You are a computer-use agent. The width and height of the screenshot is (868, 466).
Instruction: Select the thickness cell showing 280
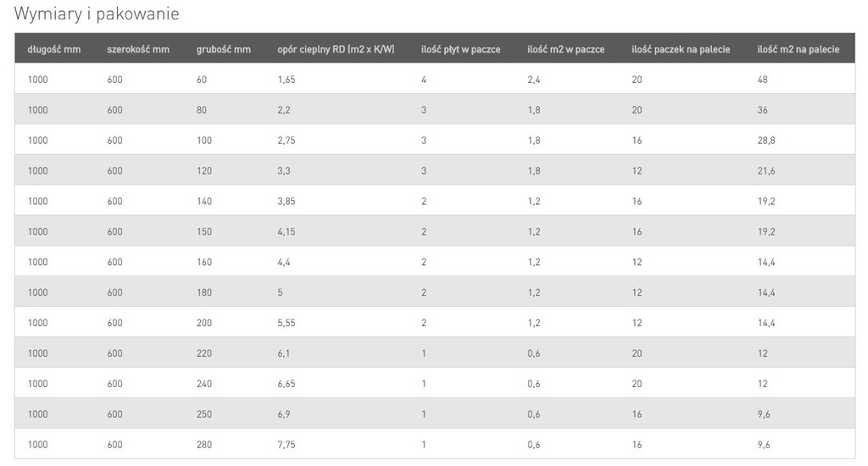click(x=204, y=445)
